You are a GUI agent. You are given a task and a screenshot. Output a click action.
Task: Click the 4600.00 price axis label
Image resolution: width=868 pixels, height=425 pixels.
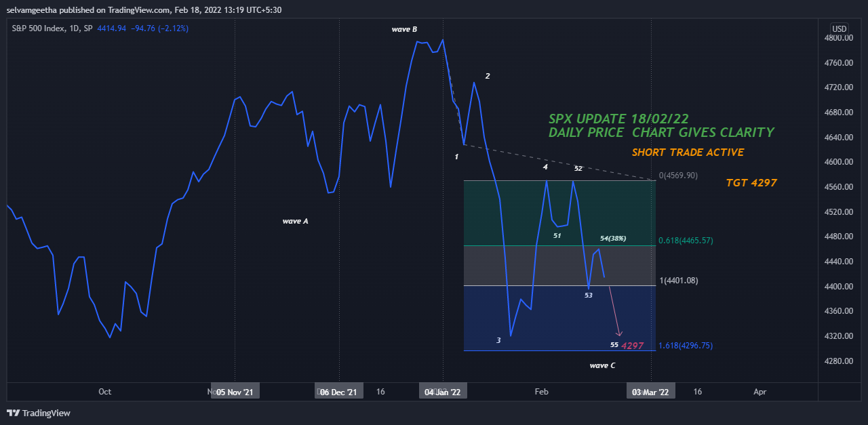coord(837,162)
